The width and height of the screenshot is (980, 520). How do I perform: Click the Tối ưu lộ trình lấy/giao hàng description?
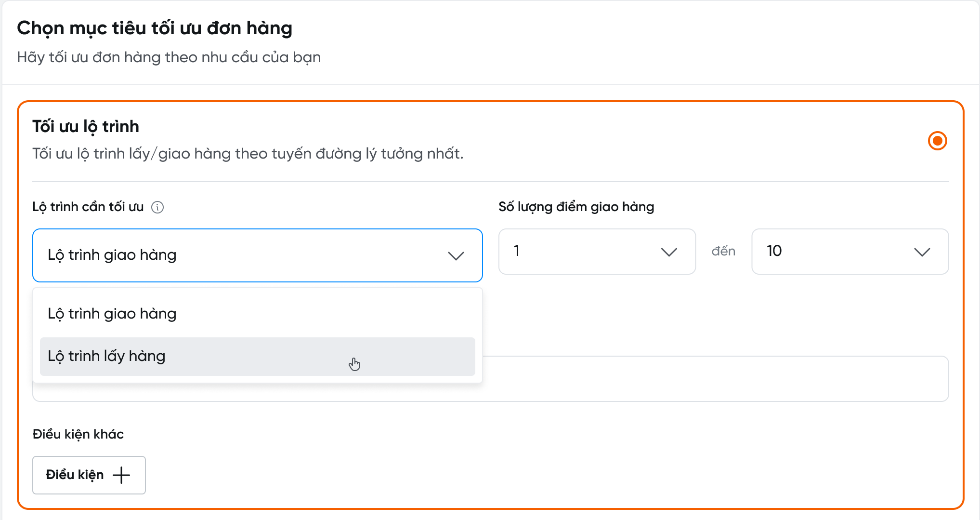248,154
